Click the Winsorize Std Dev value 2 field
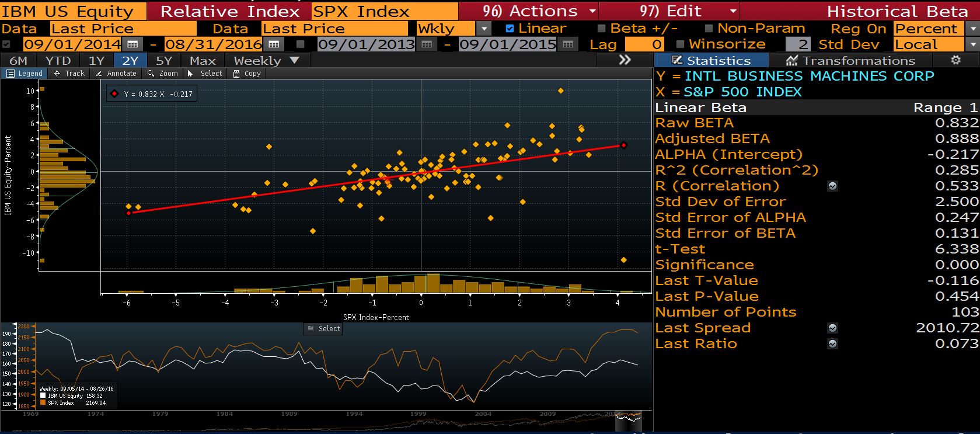This screenshot has height=434, width=980. click(x=798, y=44)
